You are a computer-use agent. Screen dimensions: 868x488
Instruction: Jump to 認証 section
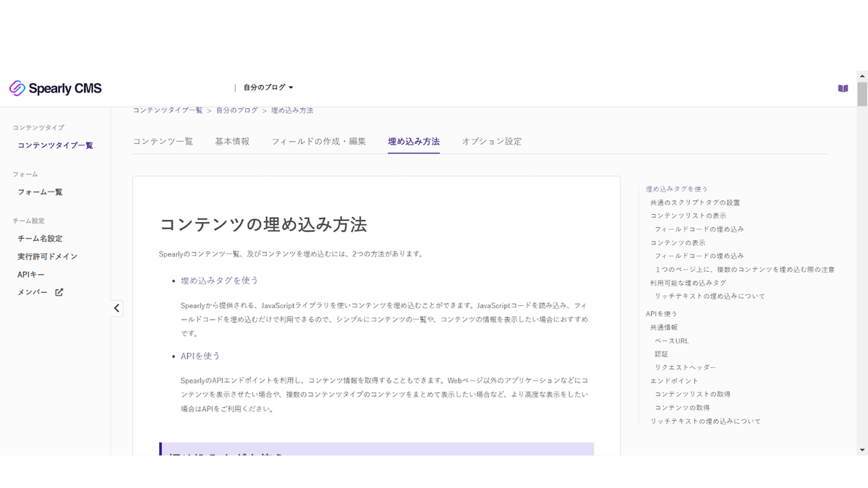click(662, 354)
